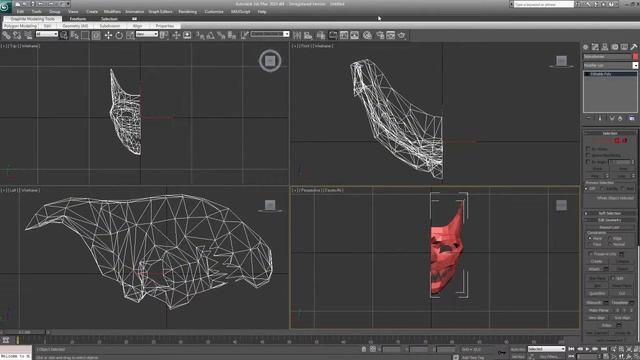Image resolution: width=640 pixels, height=360 pixels.
Task: Click the search help input field
Action: (x=544, y=4)
